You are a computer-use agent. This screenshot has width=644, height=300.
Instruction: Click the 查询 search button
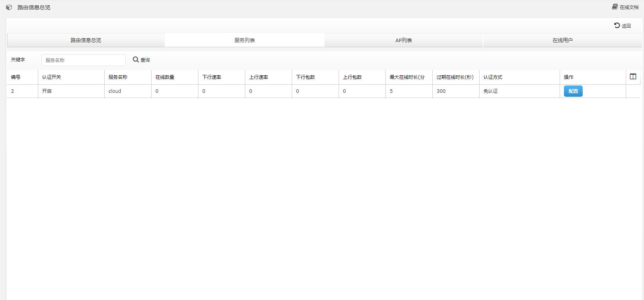pyautogui.click(x=141, y=60)
